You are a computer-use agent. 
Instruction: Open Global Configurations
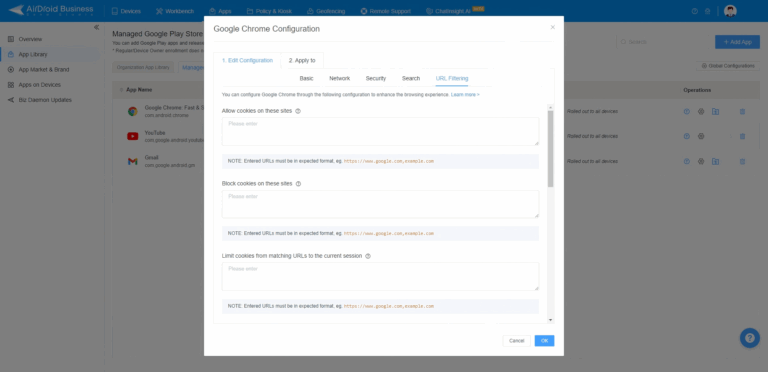[728, 66]
